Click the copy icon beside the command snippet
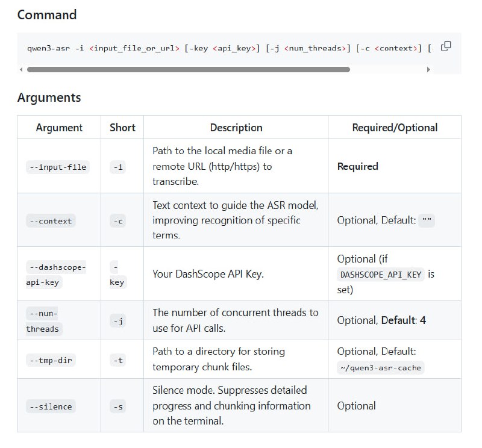Viewport: 482px width, 448px height. pyautogui.click(x=446, y=45)
